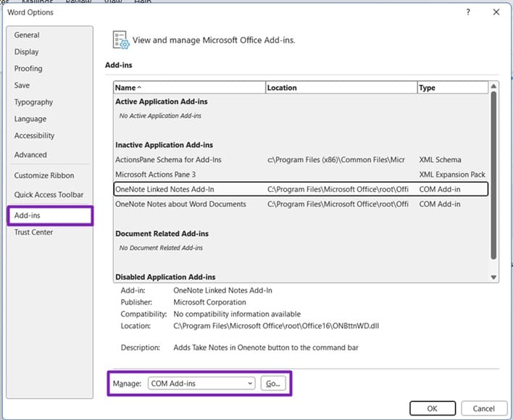Select OneNote Notes about Word Documents row
The image size is (513, 420).
pos(301,204)
